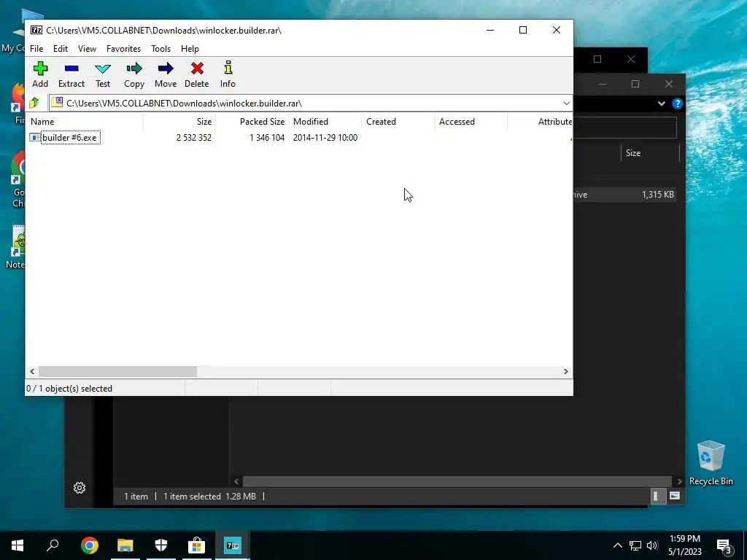747x560 pixels.
Task: Click the builder #6.exe file icon
Action: click(x=35, y=138)
